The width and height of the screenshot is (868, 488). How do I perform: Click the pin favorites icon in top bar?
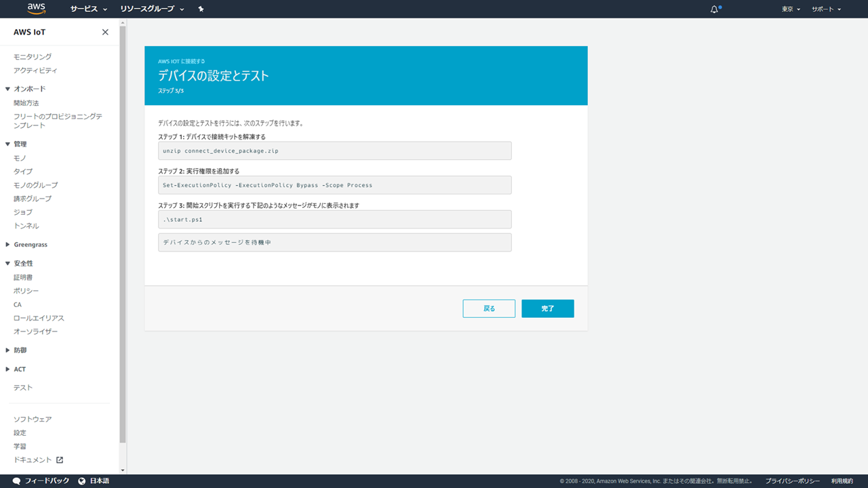(x=201, y=9)
